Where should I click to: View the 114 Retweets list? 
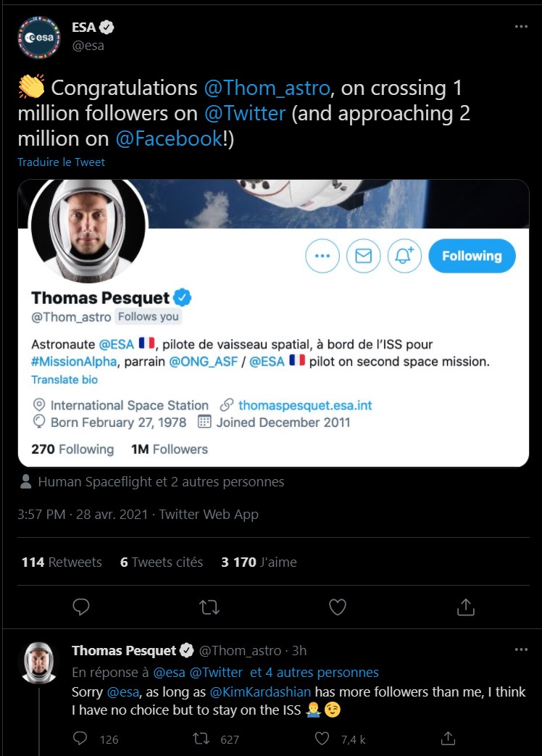[62, 562]
